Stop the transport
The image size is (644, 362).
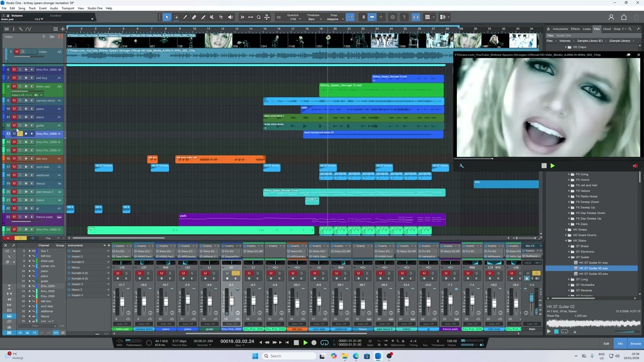296,342
